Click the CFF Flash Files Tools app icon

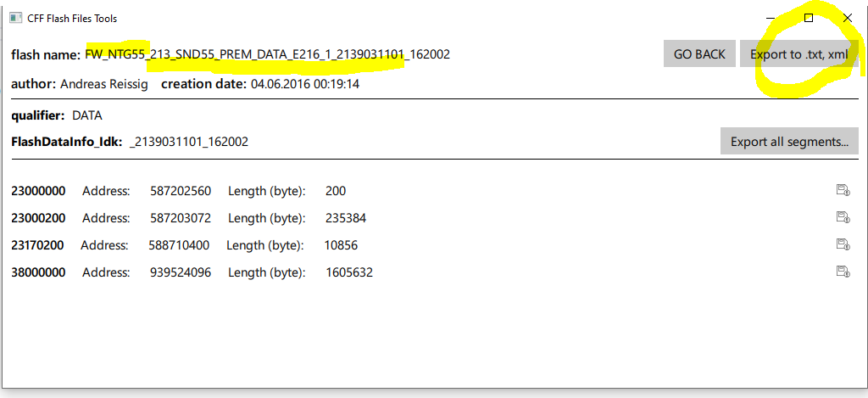pos(15,18)
